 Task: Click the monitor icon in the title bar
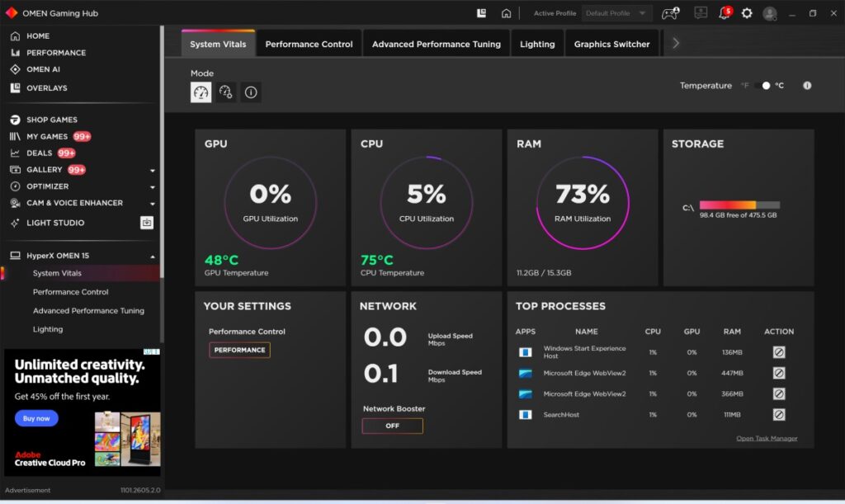click(701, 12)
